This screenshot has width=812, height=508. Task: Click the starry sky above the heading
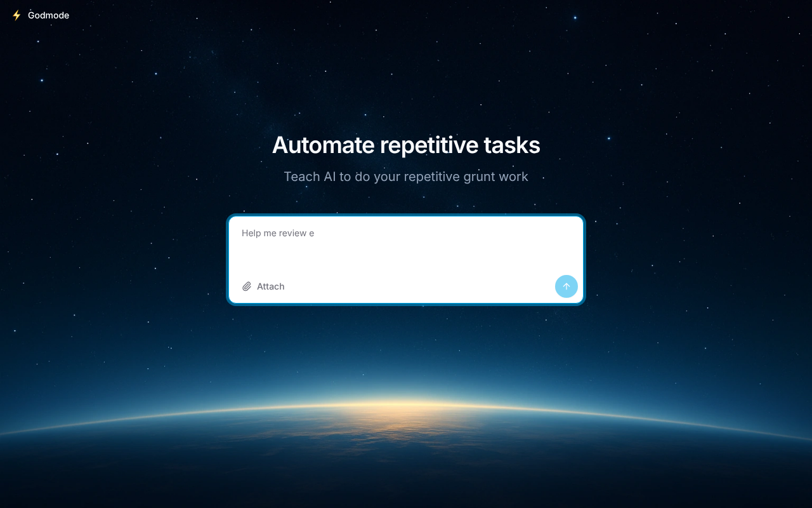click(x=406, y=76)
